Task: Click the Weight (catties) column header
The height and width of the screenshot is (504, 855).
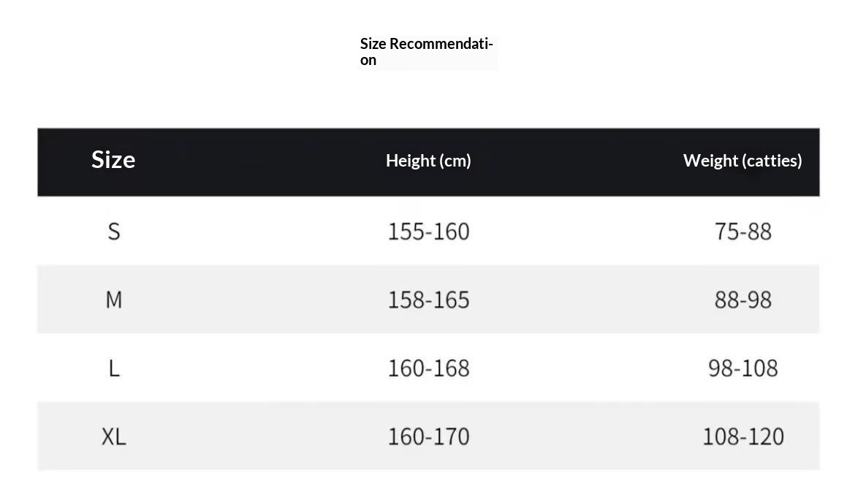Action: click(742, 161)
